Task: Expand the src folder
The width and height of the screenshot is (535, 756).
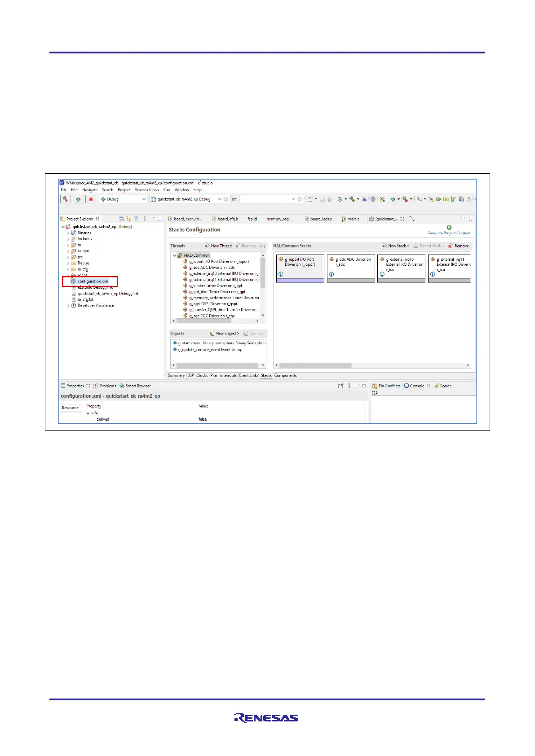Action: pyautogui.click(x=68, y=257)
